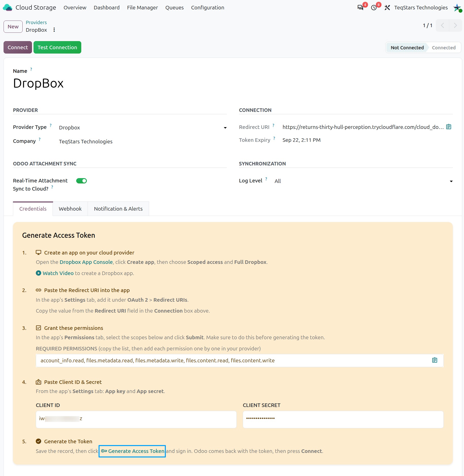
Task: Click the Watch Video link
Action: tap(58, 273)
